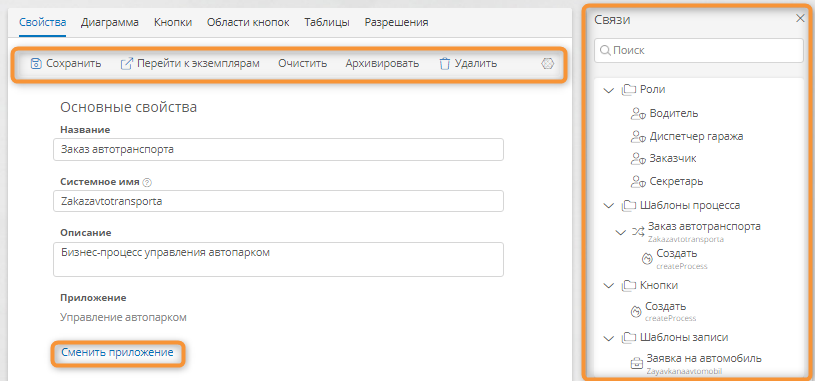Switch to the Свойства tab
The width and height of the screenshot is (815, 381).
tap(43, 22)
